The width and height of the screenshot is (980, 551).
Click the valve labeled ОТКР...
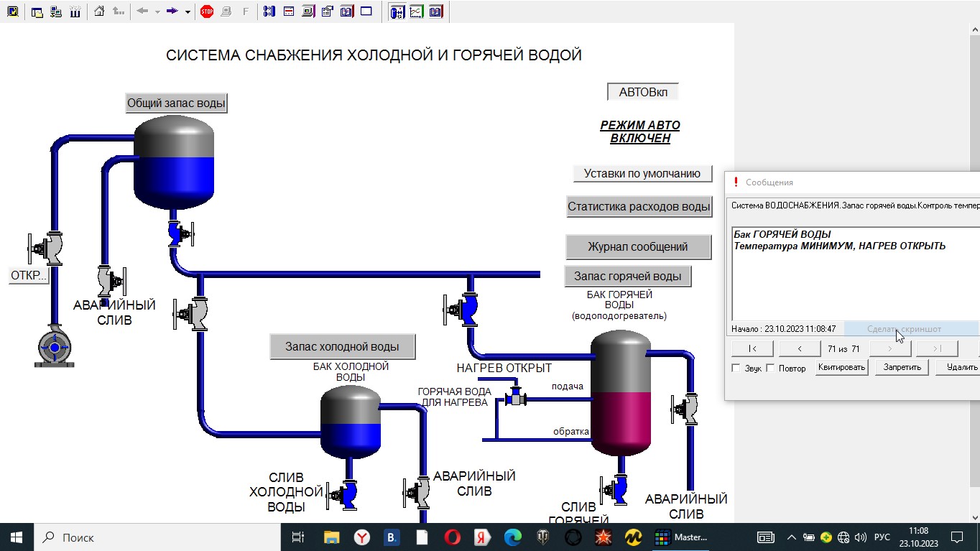click(45, 248)
